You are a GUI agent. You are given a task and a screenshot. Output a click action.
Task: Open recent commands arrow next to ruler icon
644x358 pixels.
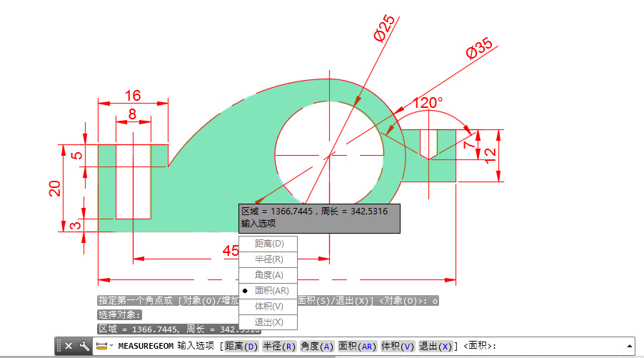(x=111, y=347)
